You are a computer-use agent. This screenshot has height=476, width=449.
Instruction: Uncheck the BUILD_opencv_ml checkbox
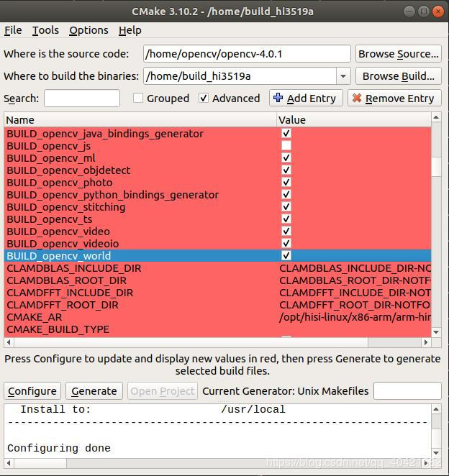[286, 157]
